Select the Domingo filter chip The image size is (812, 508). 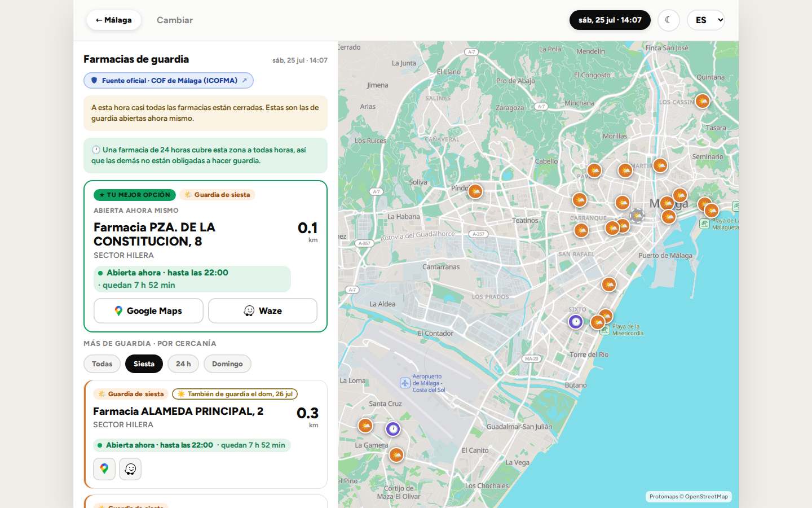(x=227, y=364)
